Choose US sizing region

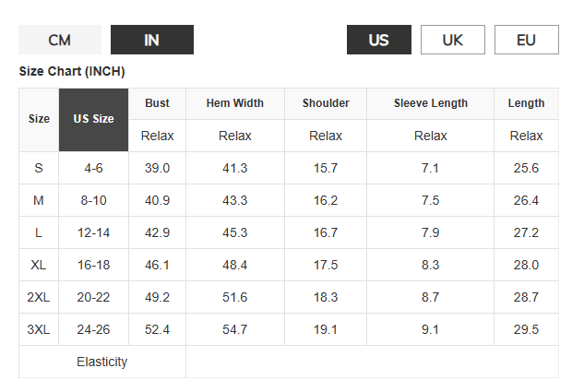[x=379, y=40]
